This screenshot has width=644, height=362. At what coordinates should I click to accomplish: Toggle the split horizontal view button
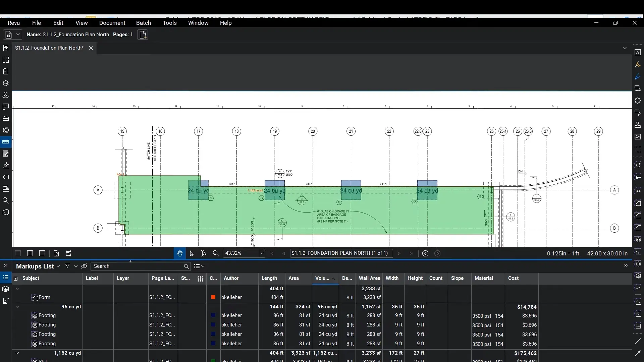(x=42, y=253)
